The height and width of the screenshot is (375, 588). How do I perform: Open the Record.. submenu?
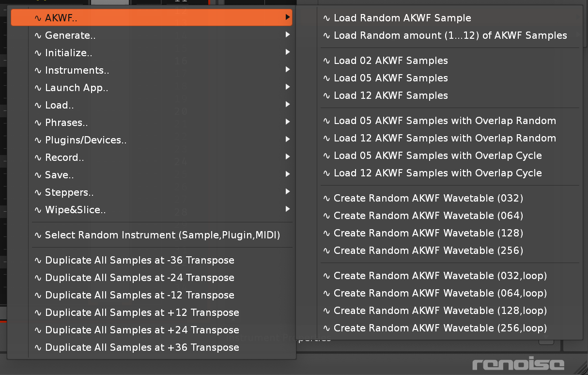pyautogui.click(x=151, y=157)
